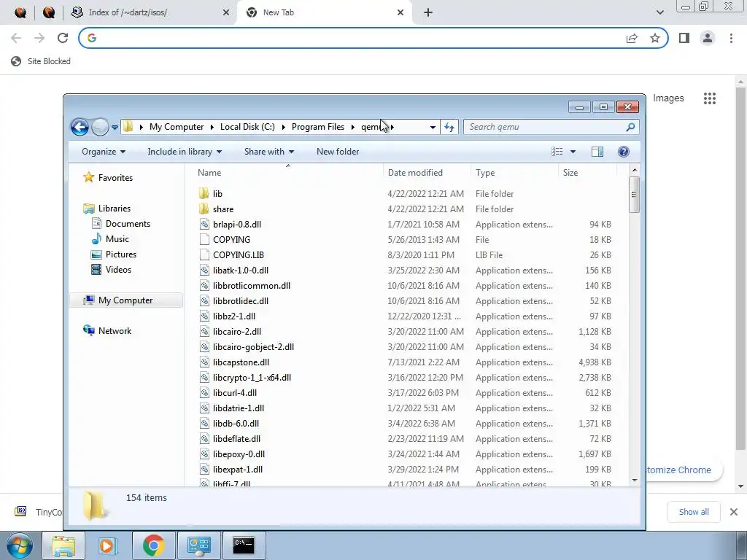Refresh the qemu folder view

[449, 127]
